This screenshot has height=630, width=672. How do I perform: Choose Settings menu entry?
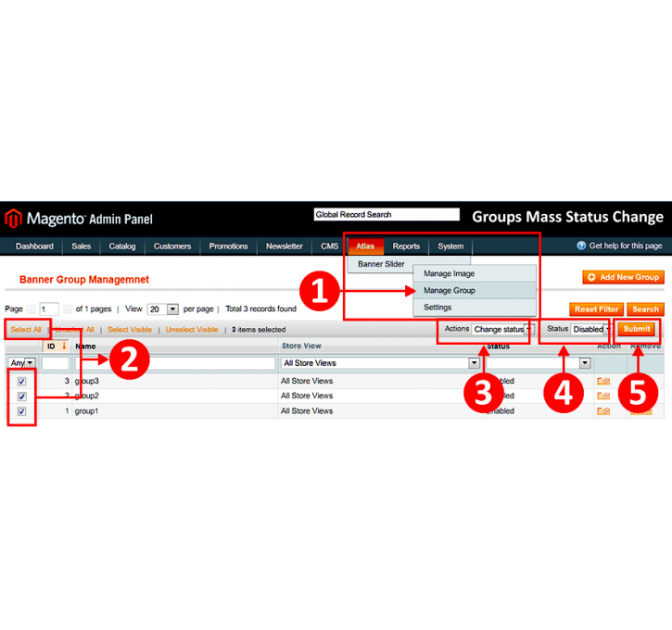coord(475,308)
